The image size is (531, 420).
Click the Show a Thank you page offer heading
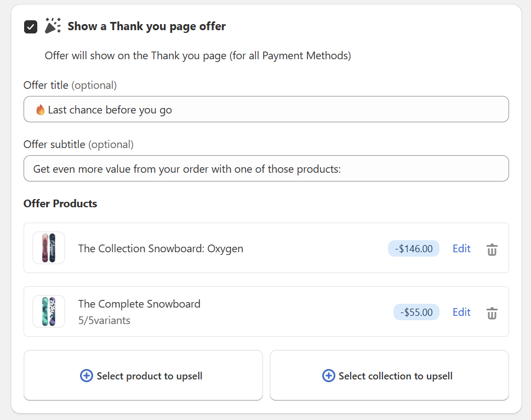tap(146, 26)
